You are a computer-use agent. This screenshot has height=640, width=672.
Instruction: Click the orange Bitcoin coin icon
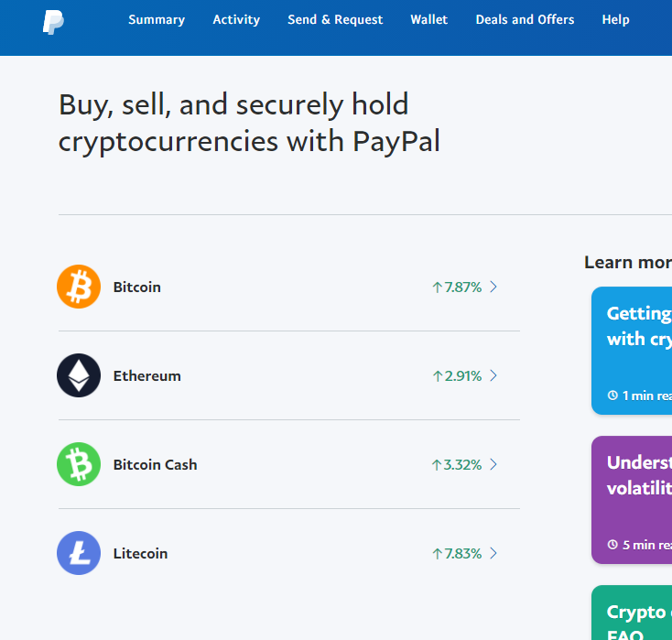coord(79,287)
